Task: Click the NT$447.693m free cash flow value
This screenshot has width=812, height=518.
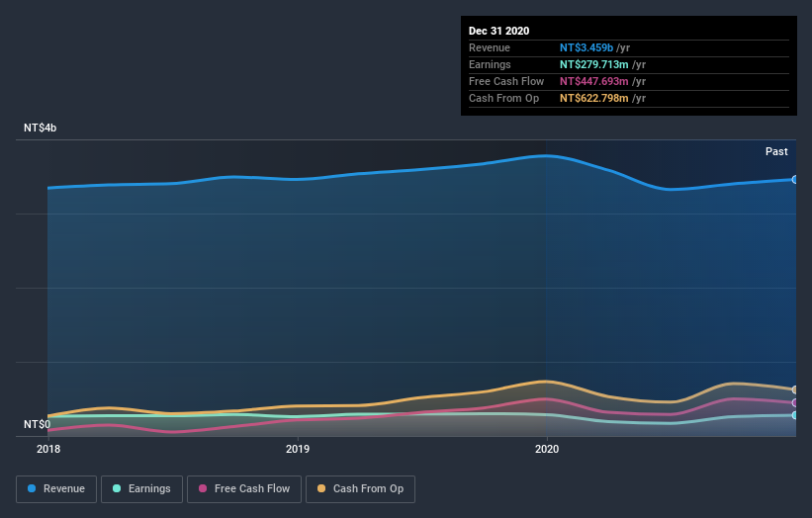Action: [x=594, y=81]
